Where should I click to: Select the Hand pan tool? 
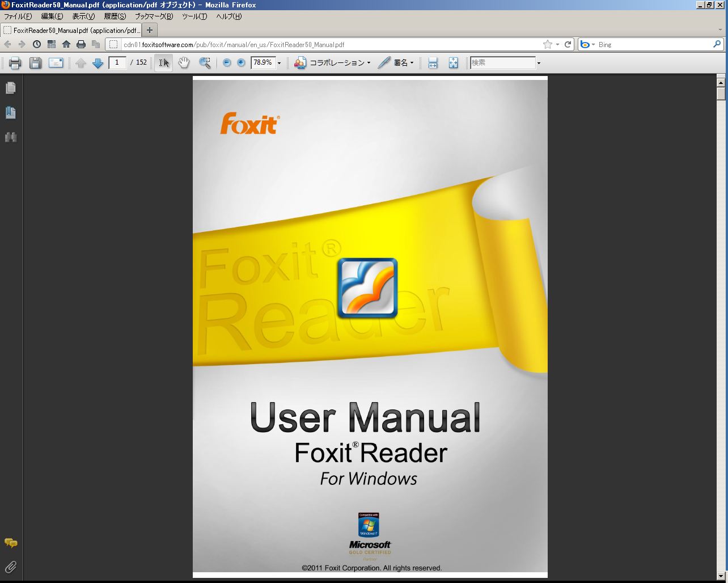[184, 63]
